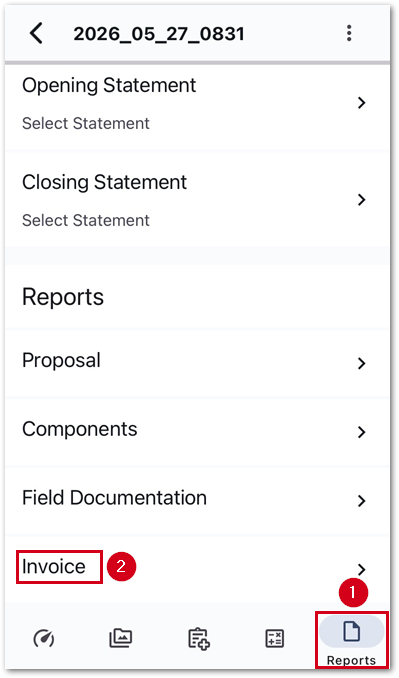Image resolution: width=399 pixels, height=678 pixels.
Task: Select Statement under Closing Statement
Action: coord(86,221)
